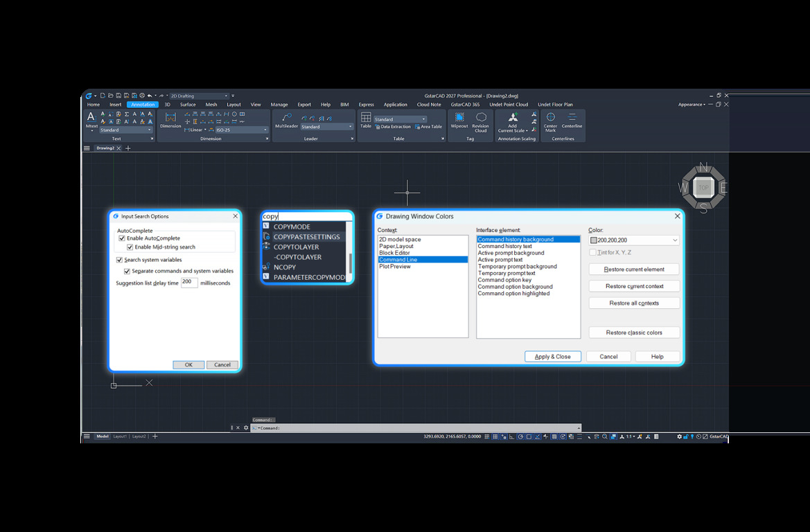This screenshot has height=532, width=810.
Task: Select the Centerline tool
Action: [572, 117]
